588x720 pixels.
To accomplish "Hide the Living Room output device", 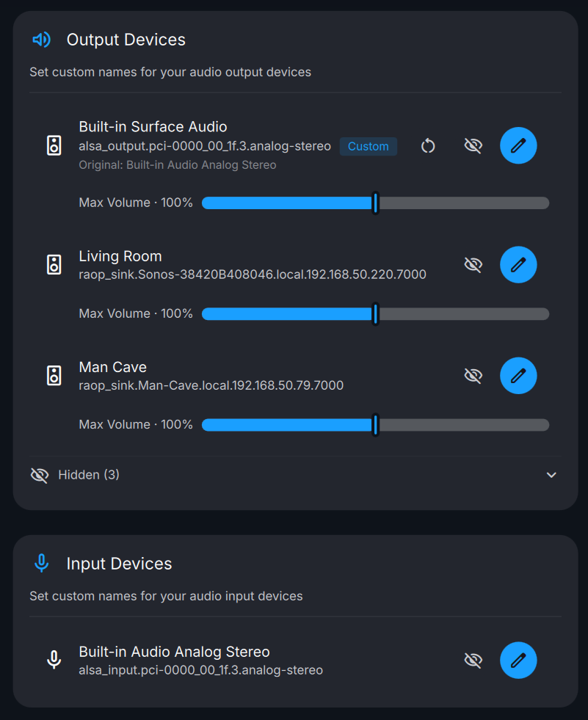I will coord(473,264).
